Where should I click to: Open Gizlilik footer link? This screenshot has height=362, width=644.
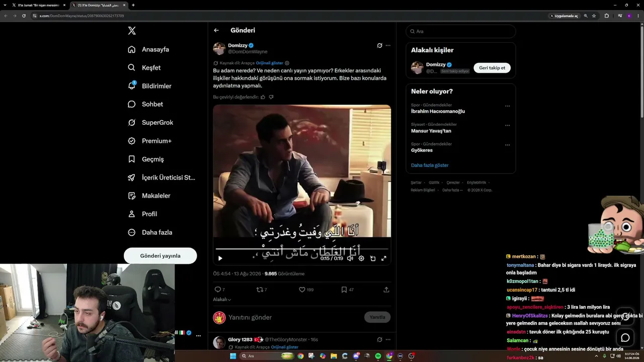[x=434, y=183]
